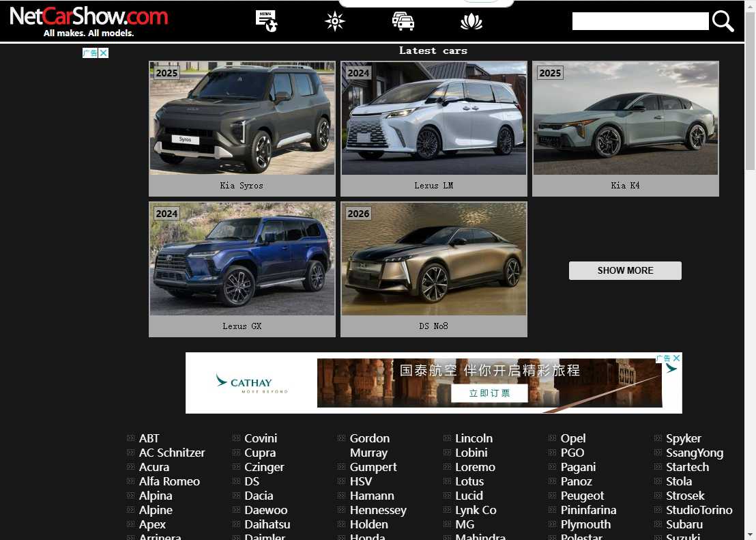Viewport: 756px width, 540px height.
Task: Open the Lotus make link
Action: pyautogui.click(x=469, y=481)
